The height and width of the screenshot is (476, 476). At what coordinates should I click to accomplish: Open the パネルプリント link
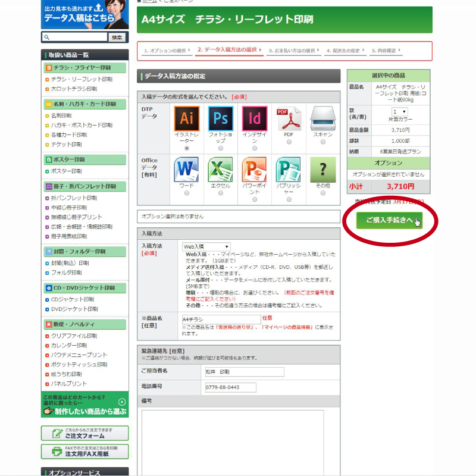tap(69, 383)
